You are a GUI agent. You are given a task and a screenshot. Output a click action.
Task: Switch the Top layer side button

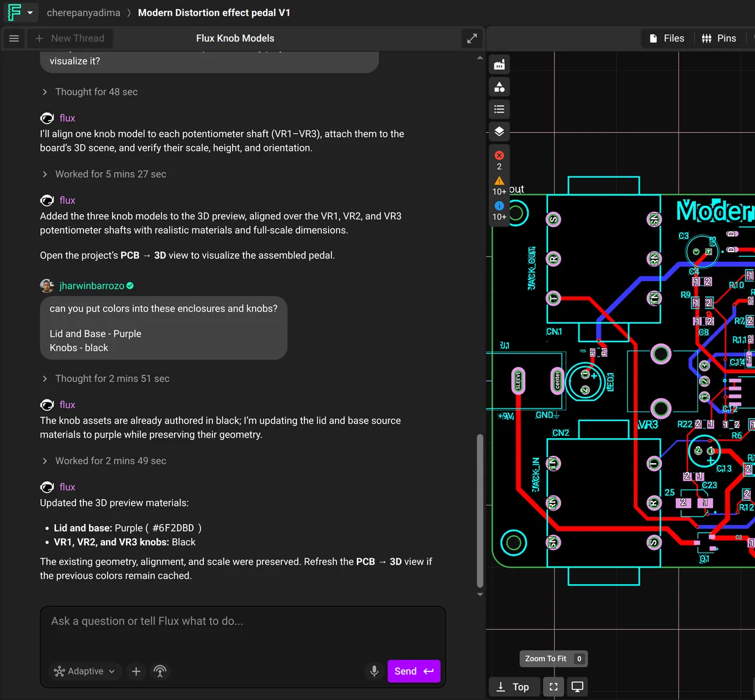point(513,687)
